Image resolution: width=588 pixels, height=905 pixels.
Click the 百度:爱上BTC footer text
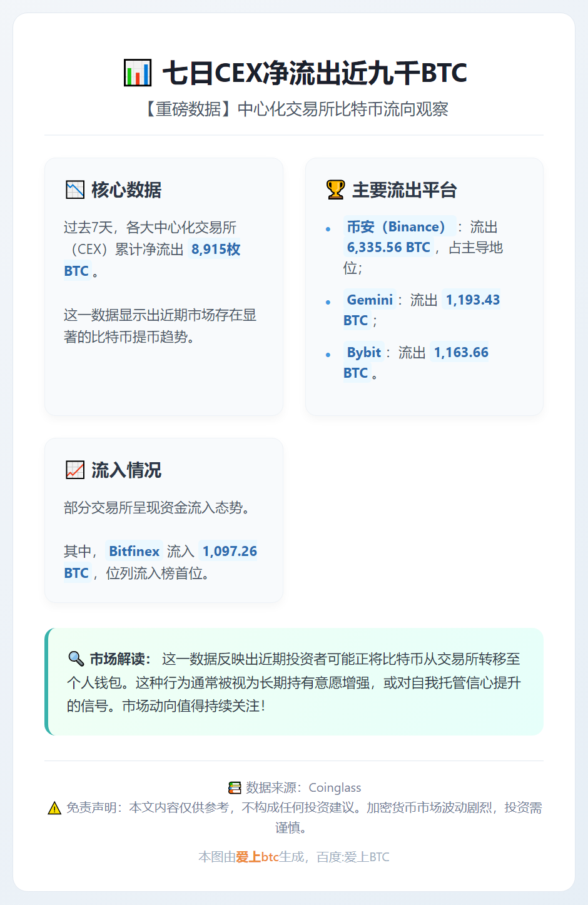click(x=353, y=857)
